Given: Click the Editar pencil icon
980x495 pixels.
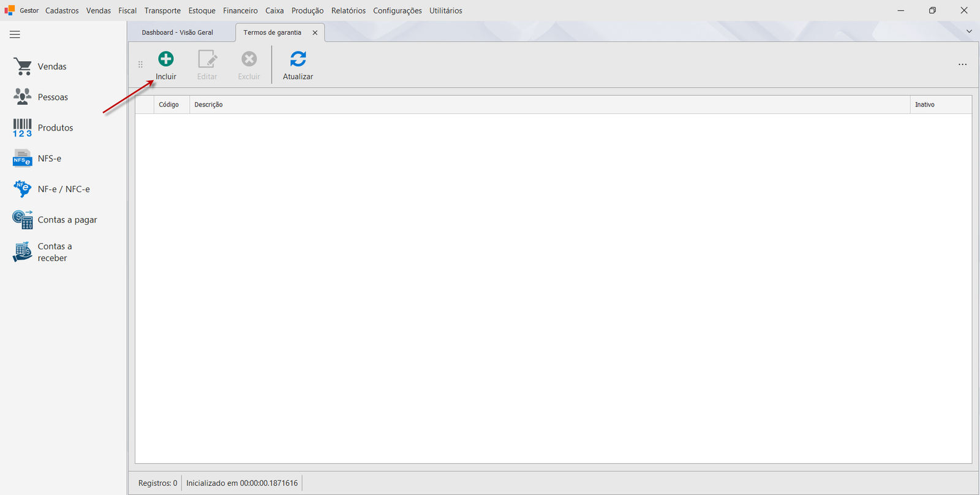Looking at the screenshot, I should 207,59.
